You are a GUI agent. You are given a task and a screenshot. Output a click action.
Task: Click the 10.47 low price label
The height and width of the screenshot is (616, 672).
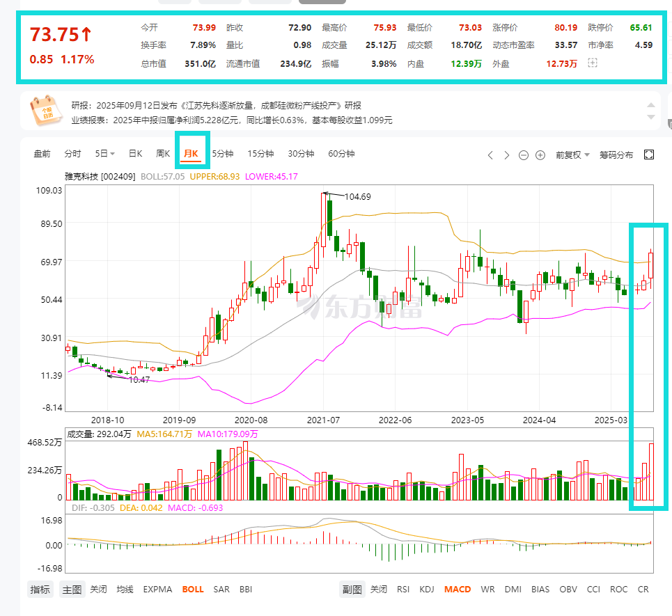[x=139, y=379]
